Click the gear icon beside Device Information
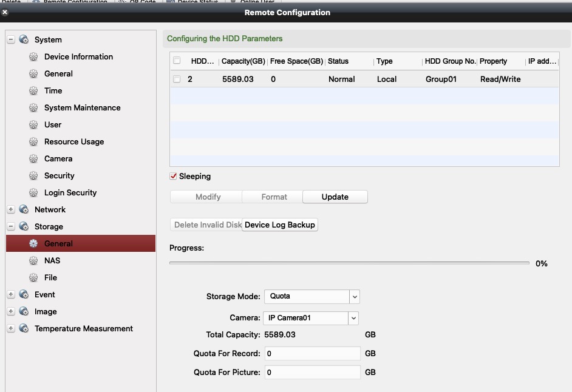This screenshot has width=572, height=392. click(33, 57)
